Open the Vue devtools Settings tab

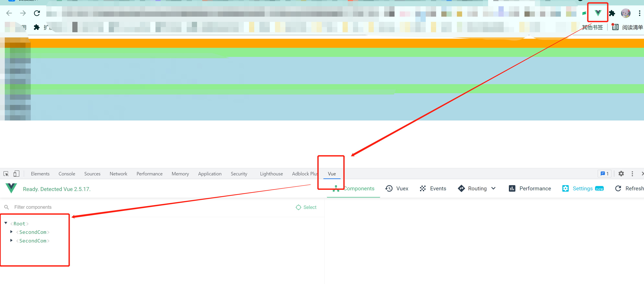(583, 189)
